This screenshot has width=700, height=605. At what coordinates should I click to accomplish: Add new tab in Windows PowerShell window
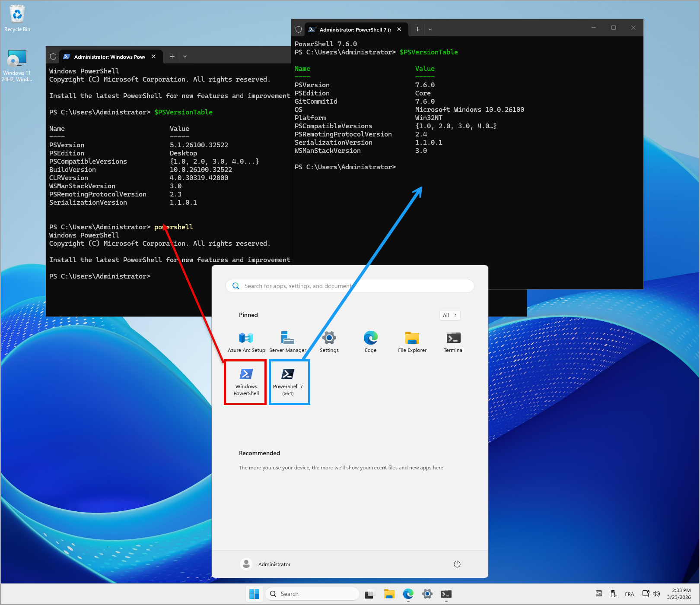172,57
